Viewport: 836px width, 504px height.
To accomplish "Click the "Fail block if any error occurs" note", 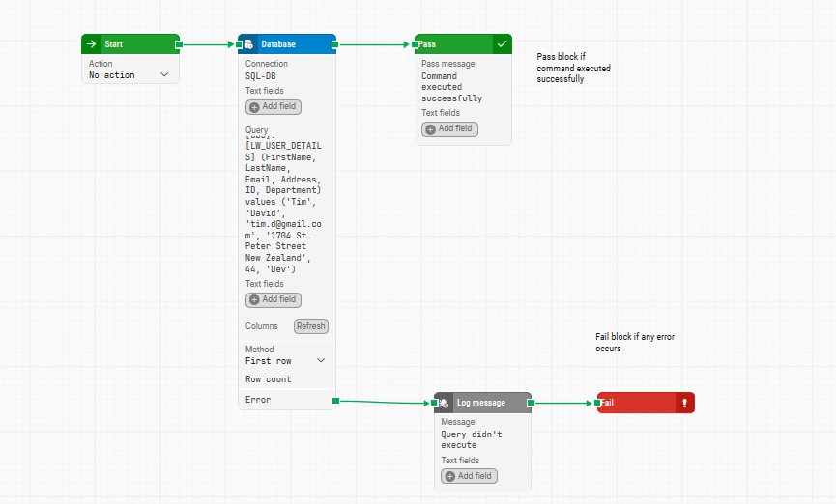I will [x=635, y=342].
